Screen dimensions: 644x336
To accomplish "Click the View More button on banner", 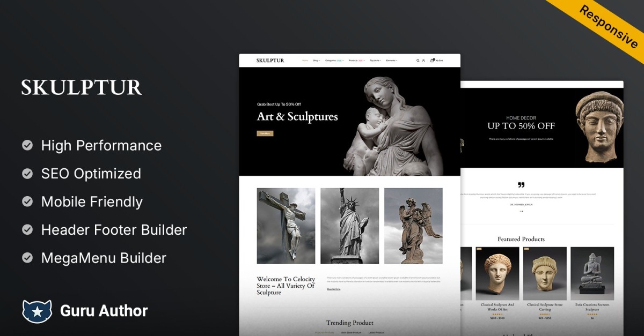I will [x=265, y=133].
